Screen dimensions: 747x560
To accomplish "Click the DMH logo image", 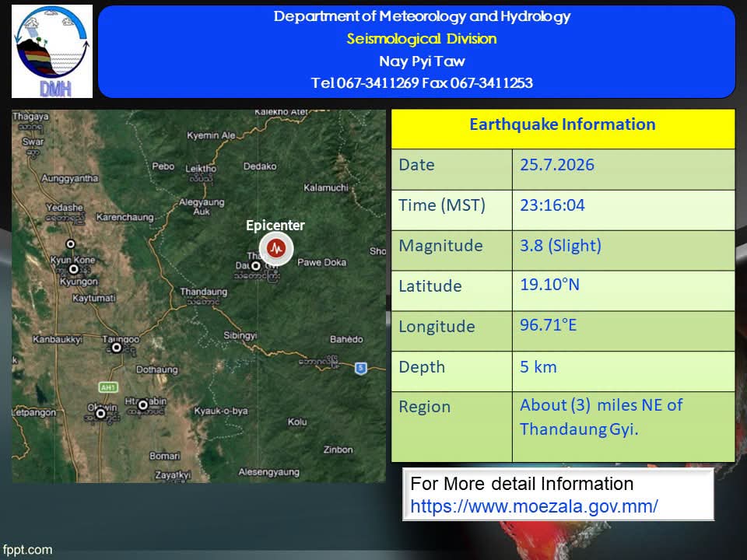I will coord(52,51).
